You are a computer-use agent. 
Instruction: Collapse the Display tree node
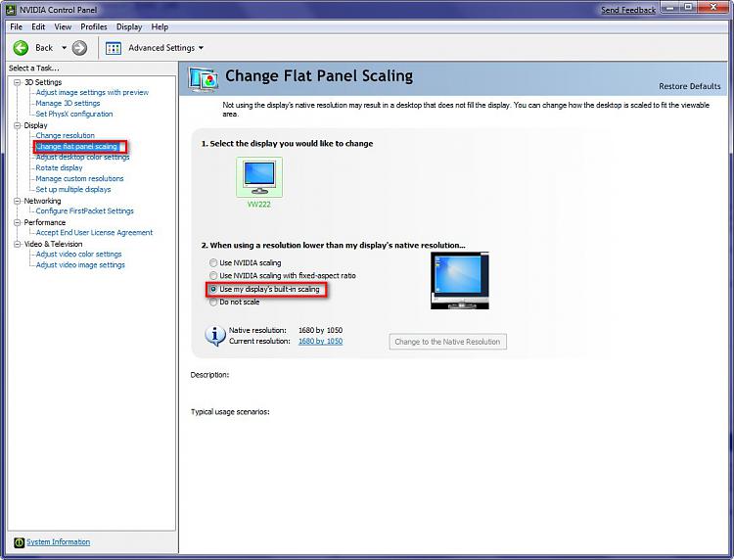[x=18, y=125]
